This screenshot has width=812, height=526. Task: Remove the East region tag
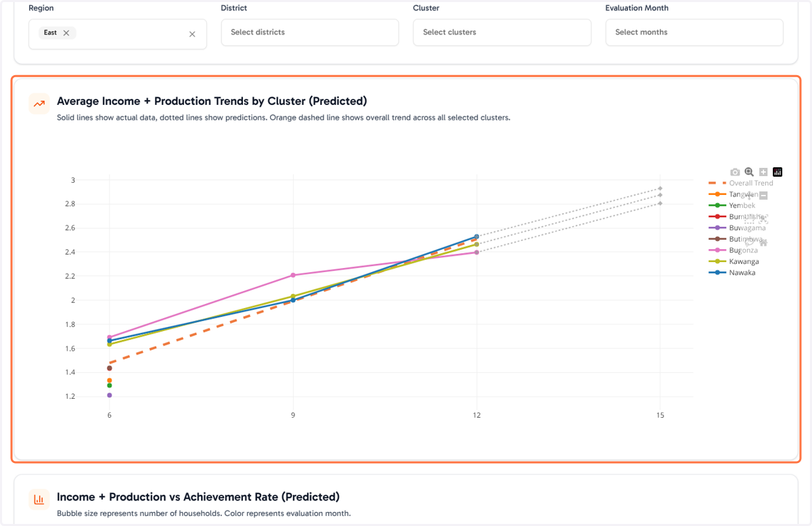point(66,32)
